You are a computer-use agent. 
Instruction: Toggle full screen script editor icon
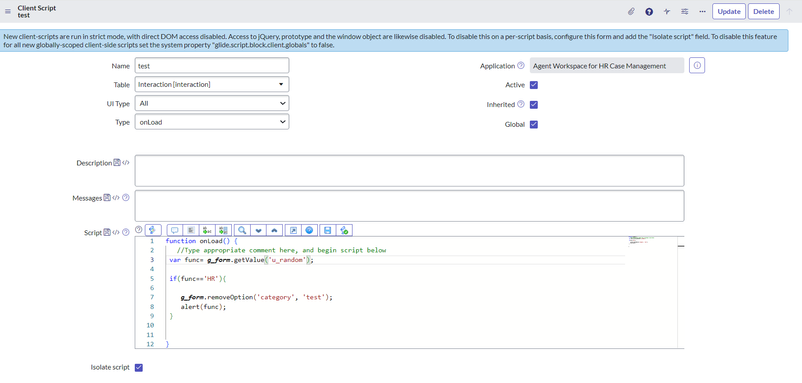tap(293, 230)
